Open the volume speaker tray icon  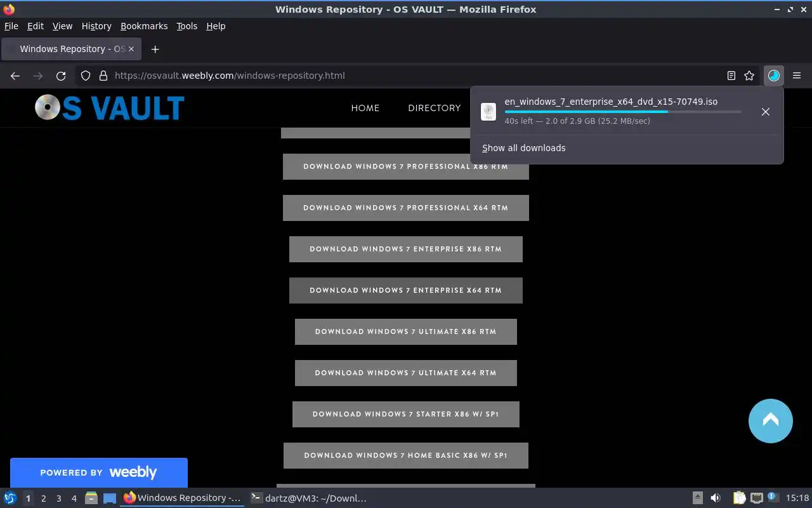[x=716, y=498]
